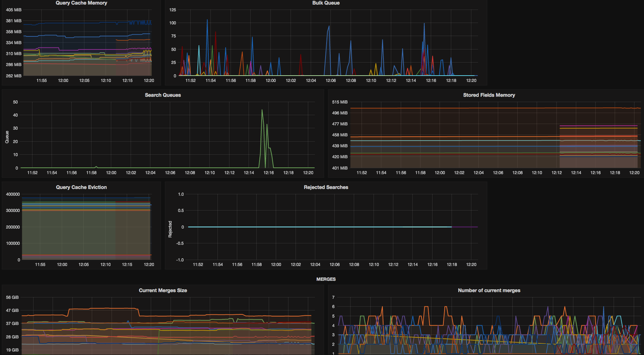644x355 pixels.
Task: Click the -1.0 axis value in Rejected Searches
Action: [x=180, y=260]
